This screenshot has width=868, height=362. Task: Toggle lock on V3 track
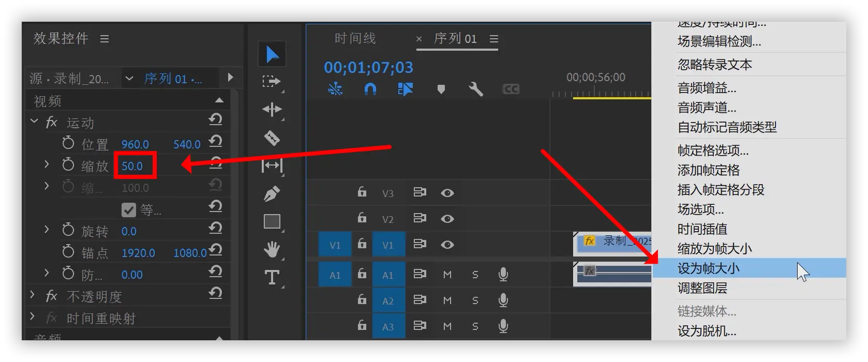362,192
